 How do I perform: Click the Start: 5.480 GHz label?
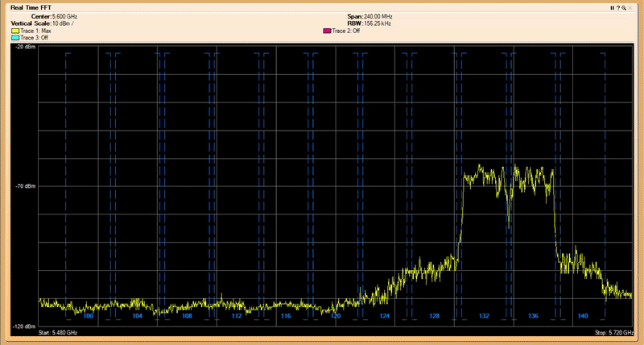[x=57, y=333]
